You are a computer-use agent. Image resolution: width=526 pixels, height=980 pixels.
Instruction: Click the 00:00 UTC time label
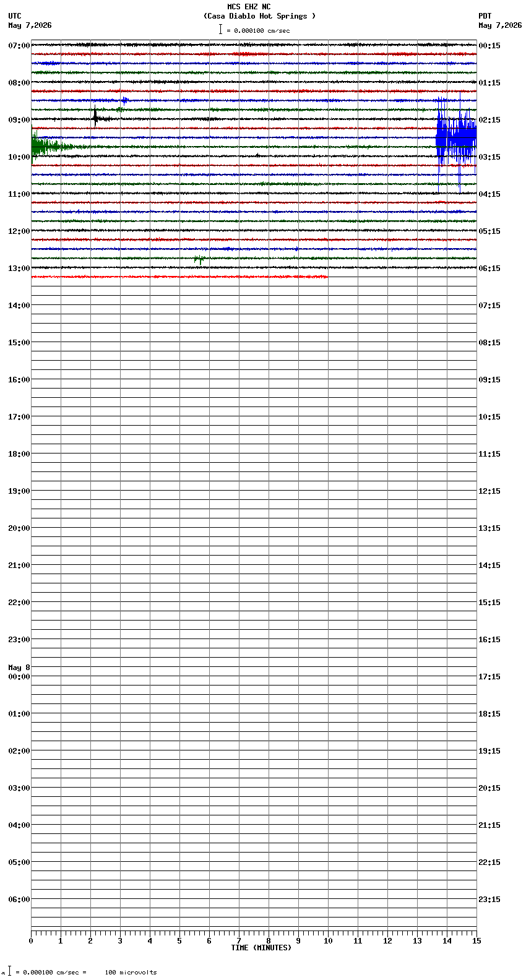click(19, 677)
